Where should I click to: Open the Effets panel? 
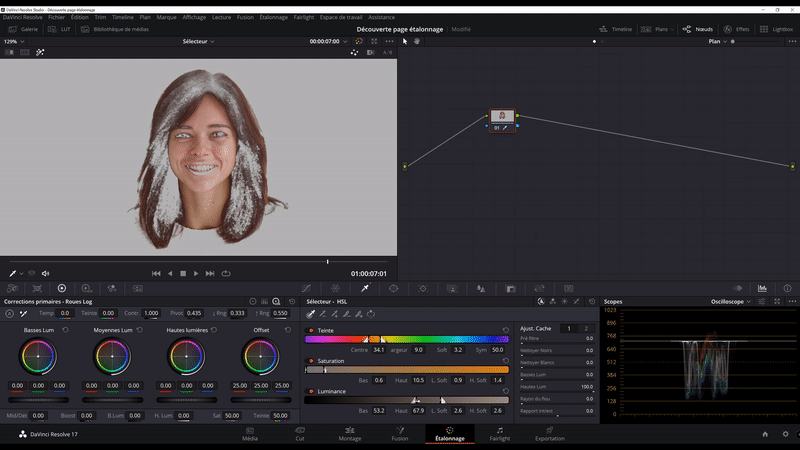pos(737,29)
